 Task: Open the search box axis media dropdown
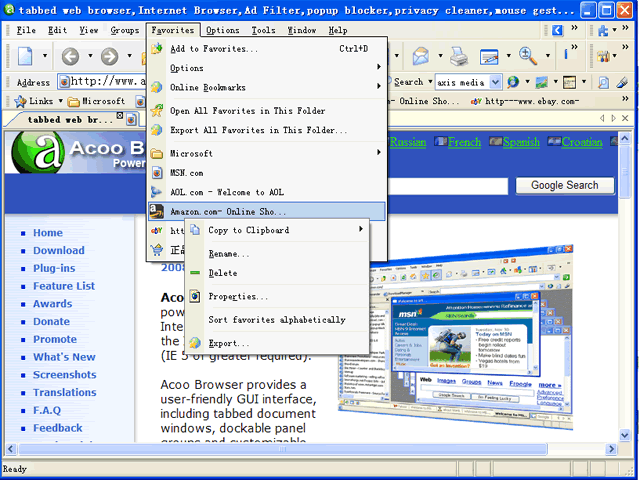coord(495,82)
